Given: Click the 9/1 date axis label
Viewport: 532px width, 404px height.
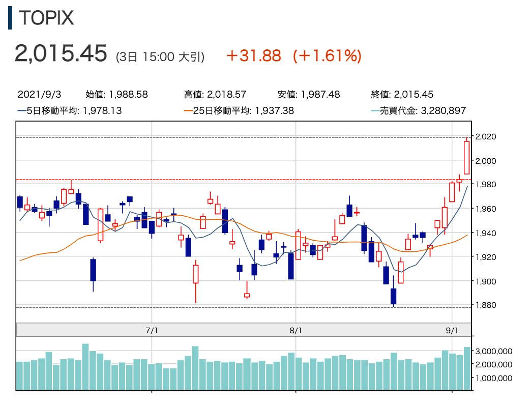Looking at the screenshot, I should point(452,330).
